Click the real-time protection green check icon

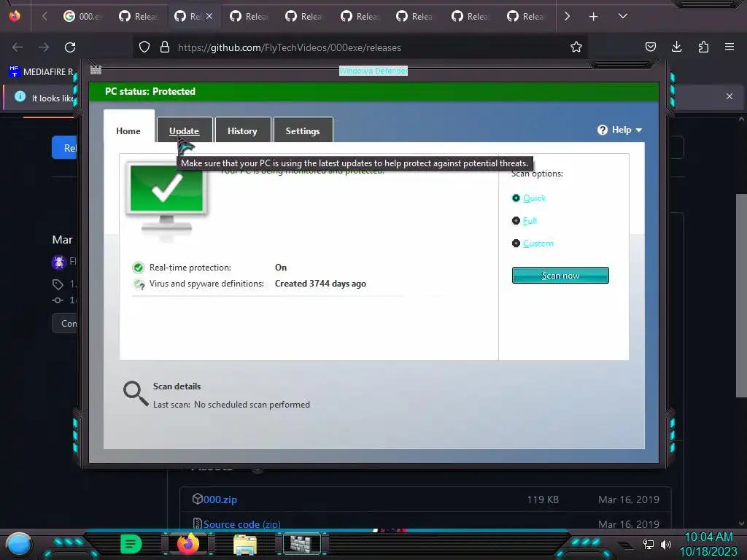(x=138, y=268)
